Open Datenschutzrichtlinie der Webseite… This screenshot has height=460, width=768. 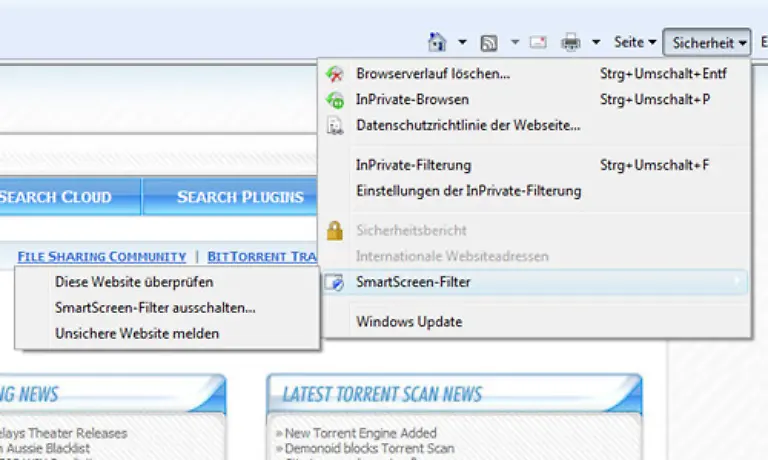535,125
